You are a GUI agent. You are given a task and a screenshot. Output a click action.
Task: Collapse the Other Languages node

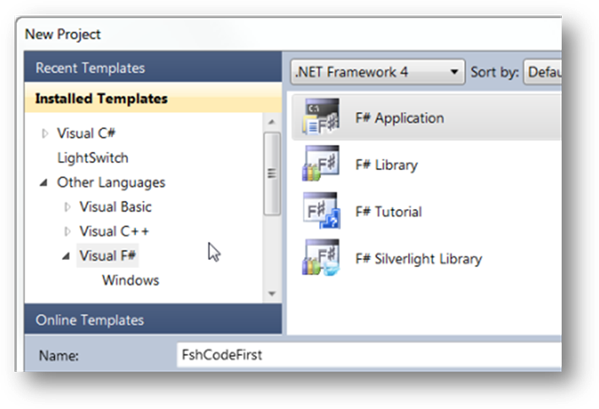44,183
